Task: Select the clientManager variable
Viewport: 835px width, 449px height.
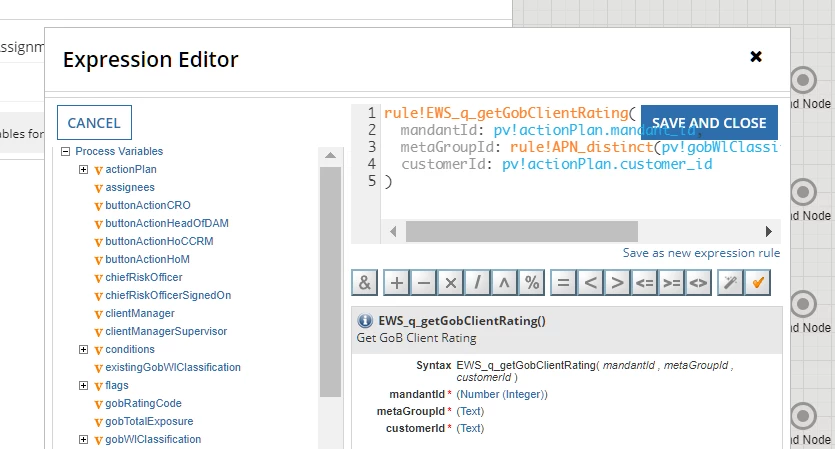Action: (x=140, y=313)
